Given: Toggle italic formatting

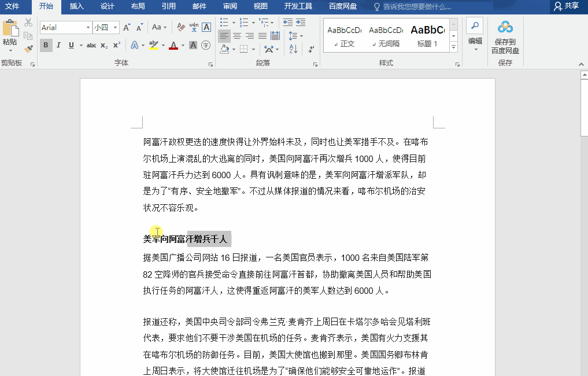Looking at the screenshot, I should (x=58, y=45).
